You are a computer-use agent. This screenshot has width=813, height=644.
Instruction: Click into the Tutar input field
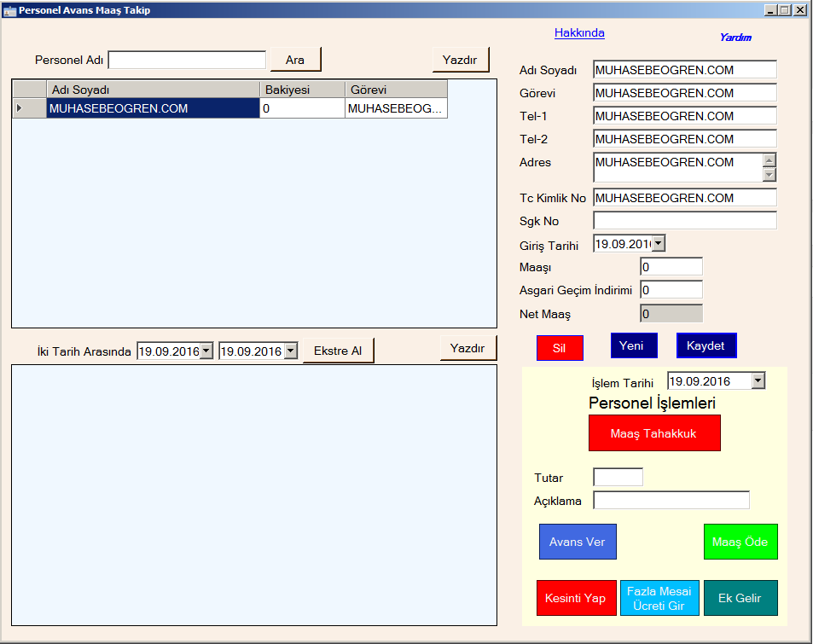618,477
